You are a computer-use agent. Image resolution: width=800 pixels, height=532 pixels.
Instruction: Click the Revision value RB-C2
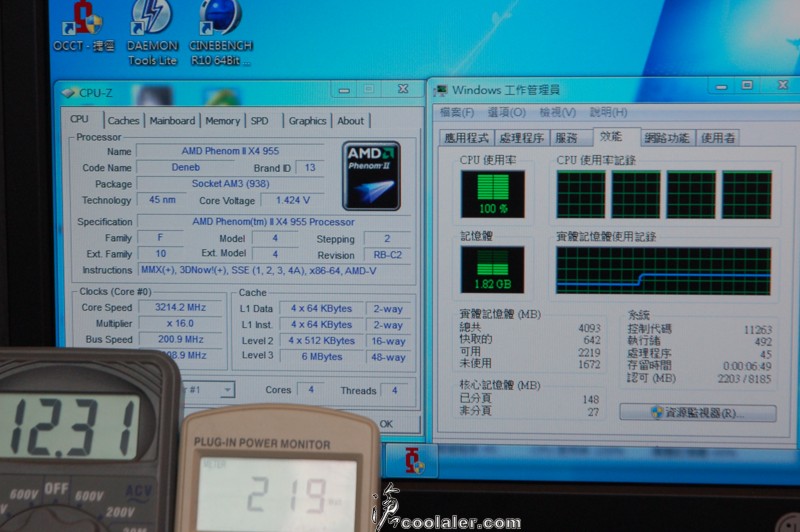click(x=388, y=255)
